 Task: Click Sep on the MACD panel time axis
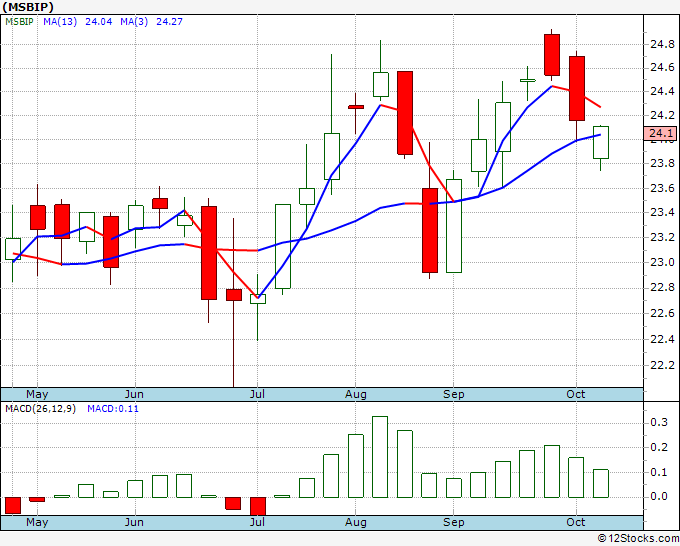(x=454, y=522)
